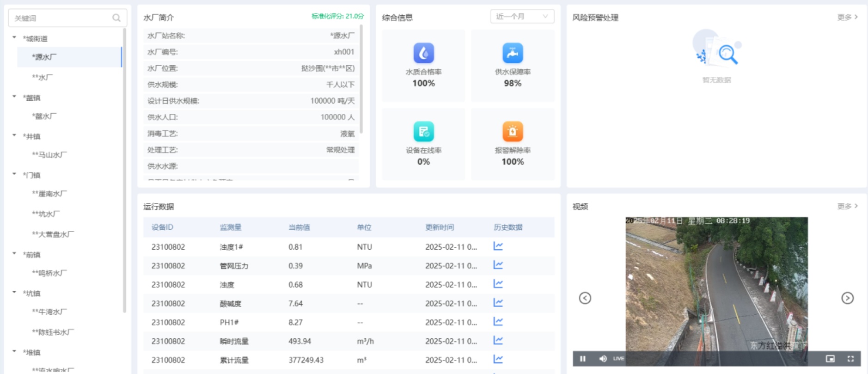This screenshot has width=868, height=374.
Task: Toggle picture-in-picture mode on video
Action: (830, 359)
